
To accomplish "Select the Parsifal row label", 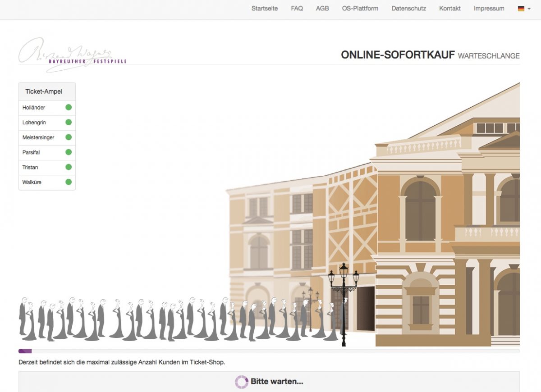I will click(31, 152).
